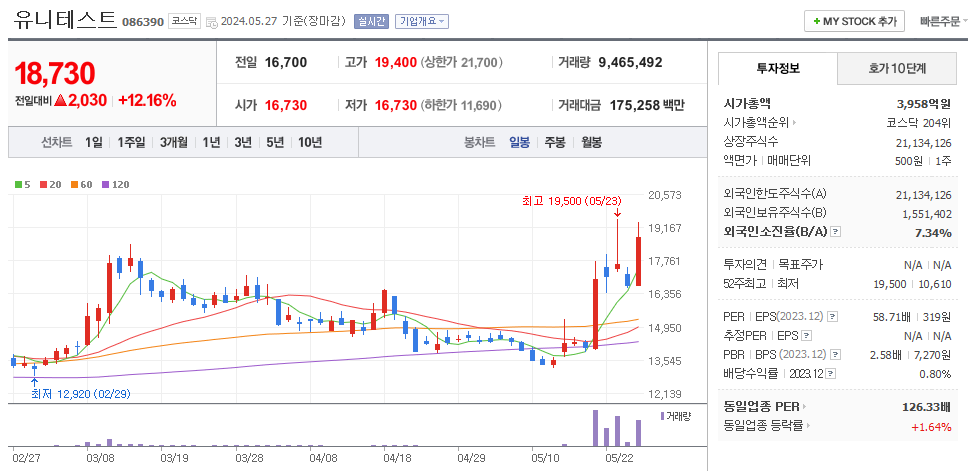Click the arrow icon after 동일업종 등락률

click(807, 427)
